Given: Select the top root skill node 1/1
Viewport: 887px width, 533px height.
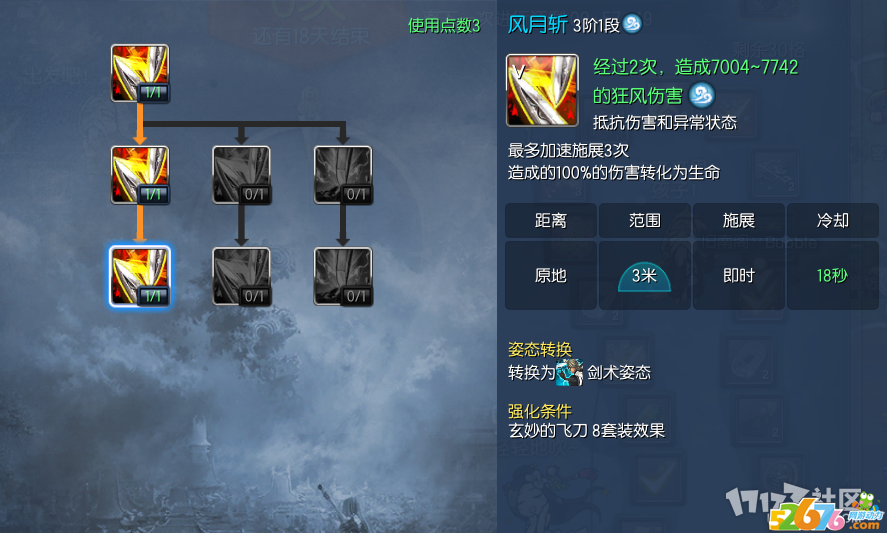Looking at the screenshot, I should tap(140, 74).
